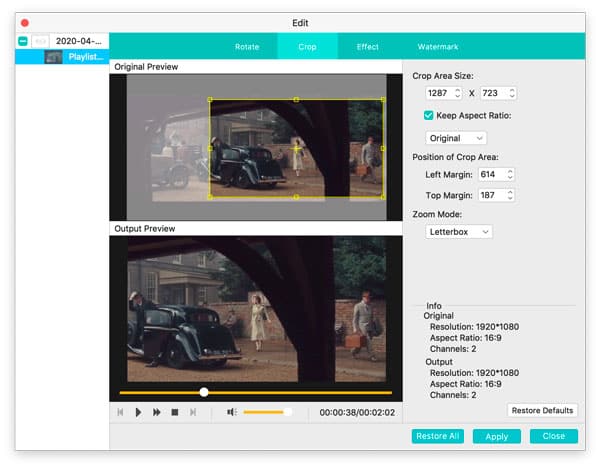Viewport: 600px width, 468px height.
Task: Click the crop box bottom-left corner handle
Action: pos(210,197)
